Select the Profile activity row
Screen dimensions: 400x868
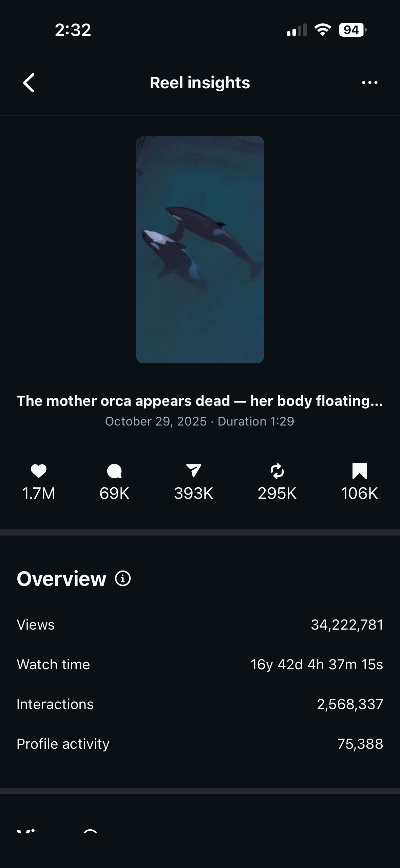tap(200, 744)
